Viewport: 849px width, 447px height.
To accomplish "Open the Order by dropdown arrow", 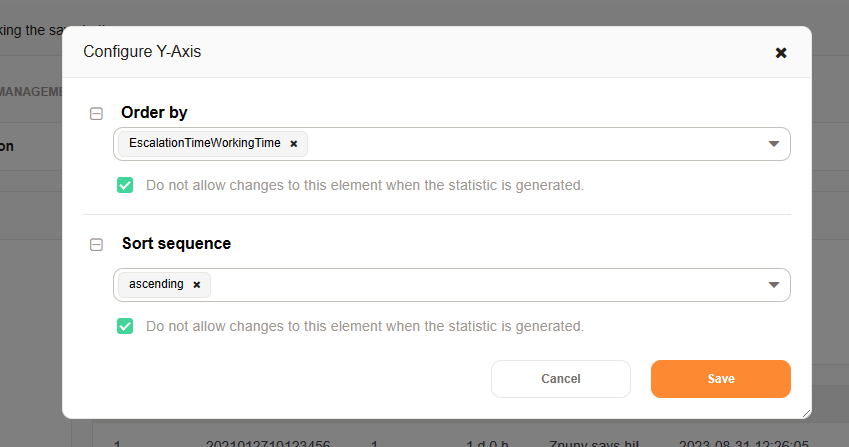I will 773,144.
